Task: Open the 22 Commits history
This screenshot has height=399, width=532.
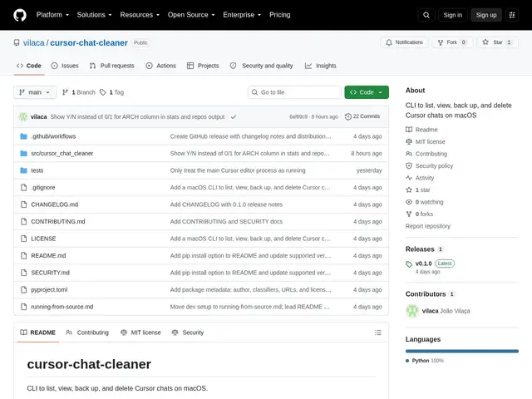Action: 362,116
